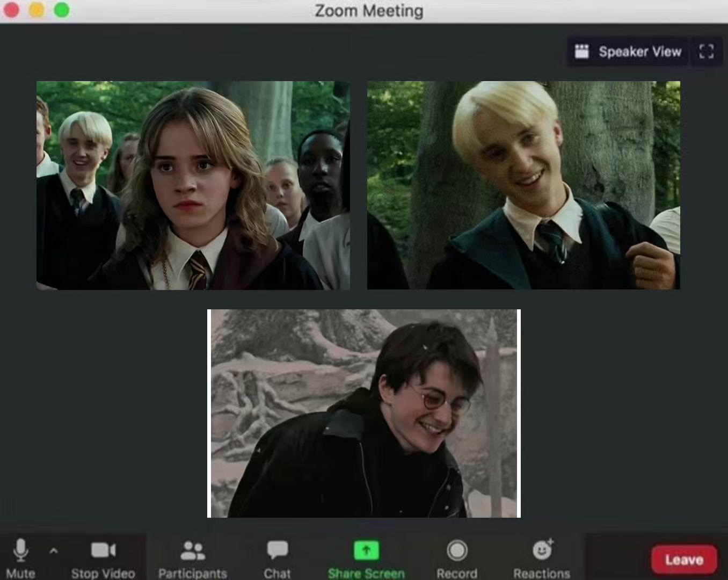Start recording the meeting

457,559
